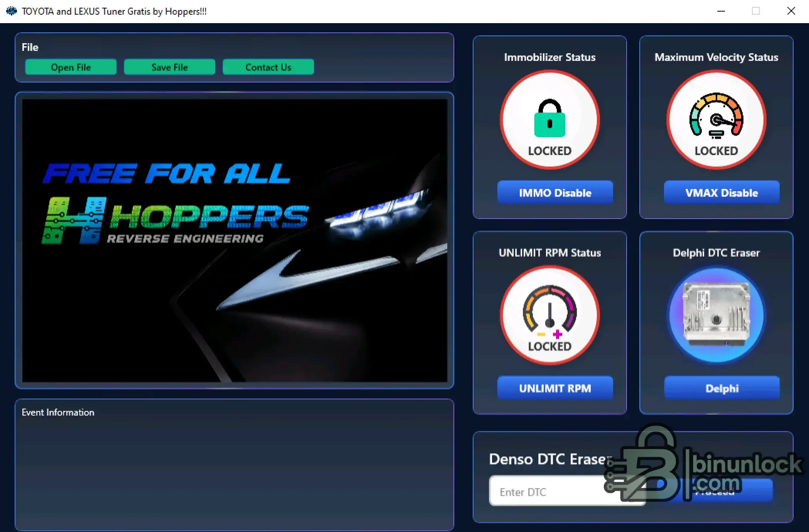This screenshot has height=532, width=809.
Task: Minimize the Tuner window
Action: (721, 11)
